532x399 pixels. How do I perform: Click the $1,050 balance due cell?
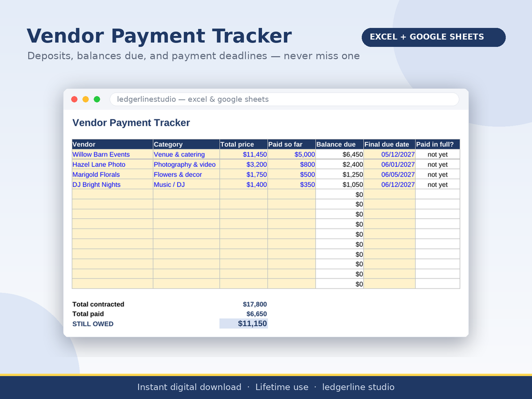(x=339, y=184)
